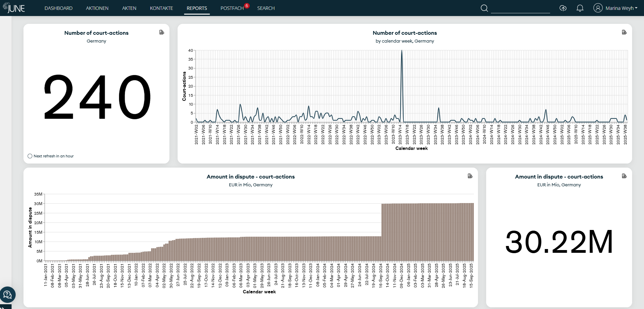Image resolution: width=644 pixels, height=309 pixels.
Task: Select the AKTIONEN navigation entry
Action: [97, 8]
